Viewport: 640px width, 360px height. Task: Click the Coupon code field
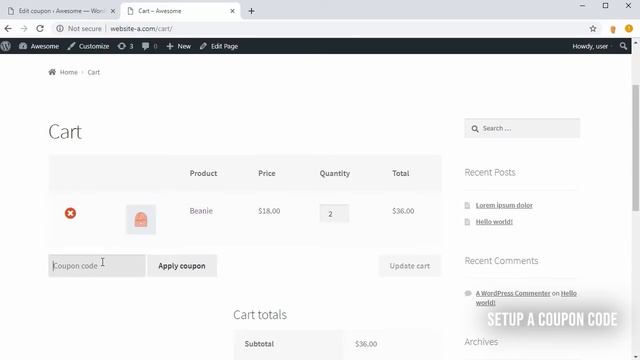click(97, 266)
